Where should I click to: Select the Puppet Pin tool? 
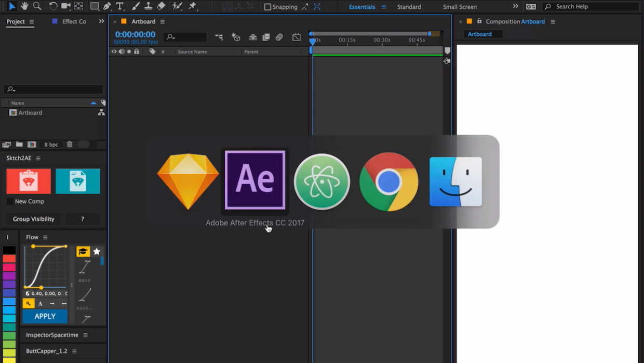[x=193, y=6]
